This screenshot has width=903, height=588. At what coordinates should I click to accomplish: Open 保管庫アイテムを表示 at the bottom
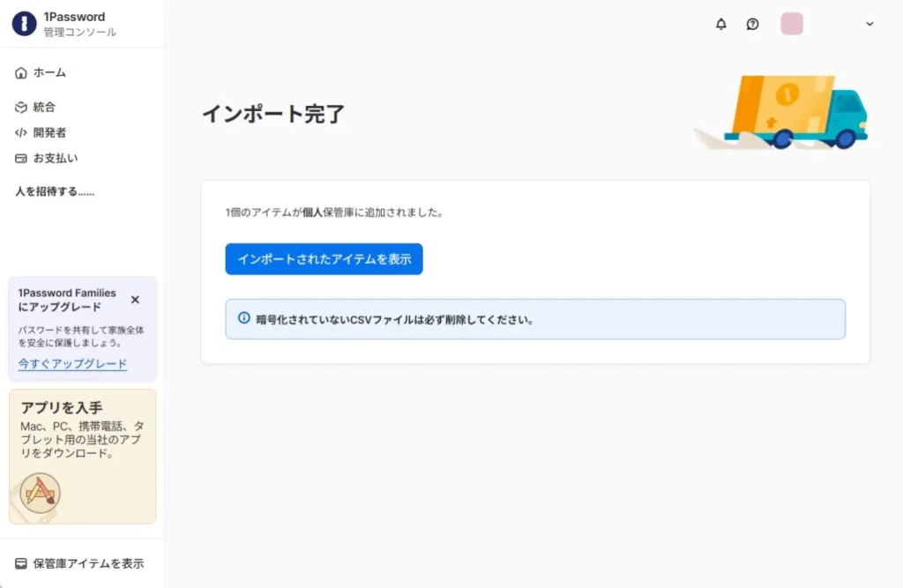(86, 562)
